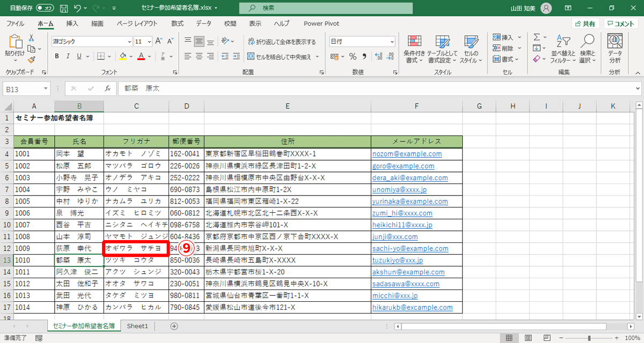Click the Borders grid icon
The image size is (644, 343).
102,56
